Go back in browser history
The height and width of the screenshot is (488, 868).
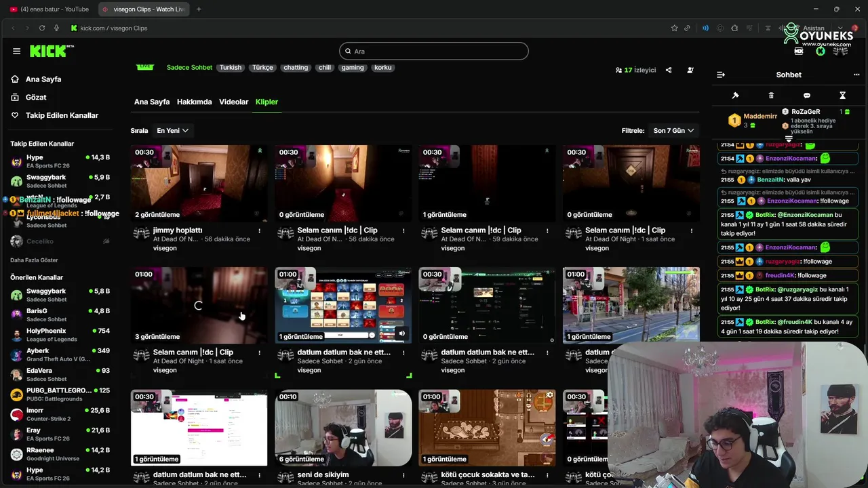13,28
